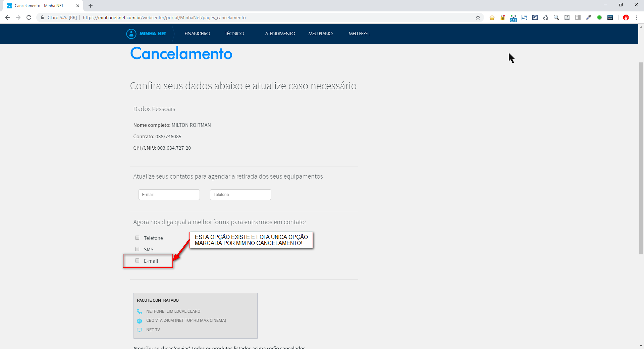Restore down the Chrome window

coord(621,5)
